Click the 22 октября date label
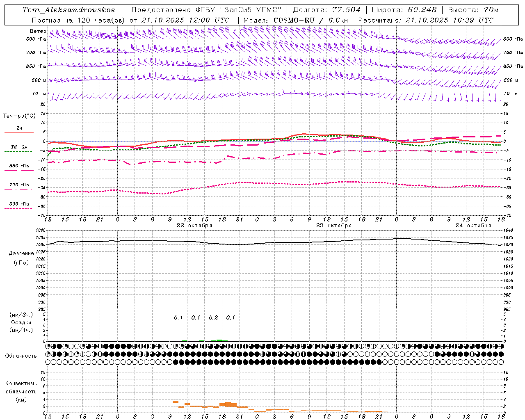Viewport: 525px width, 420px height. click(194, 226)
